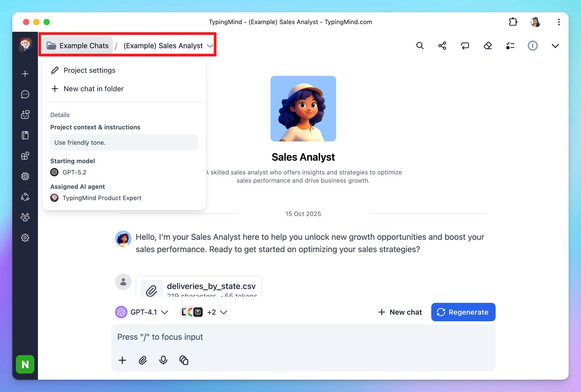
Task: Click the Sales Analyst avatar image
Action: point(303,109)
